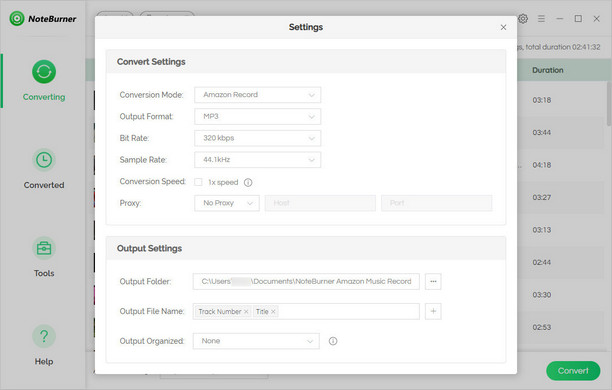This screenshot has height=390, width=612.
Task: Open the Conversion Mode dropdown
Action: 258,95
